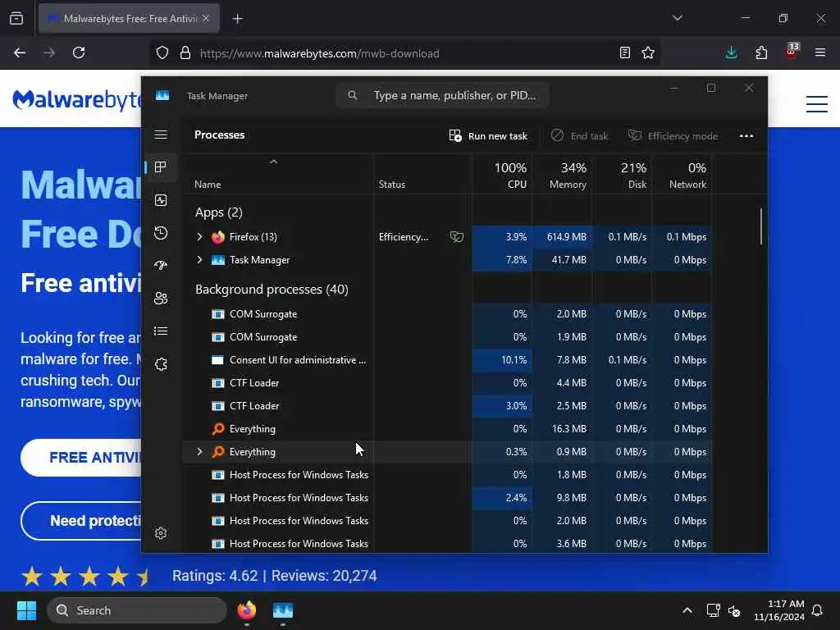Viewport: 840px width, 630px height.
Task: Select Host Process row using 9.8 MB memory
Action: tap(447, 498)
